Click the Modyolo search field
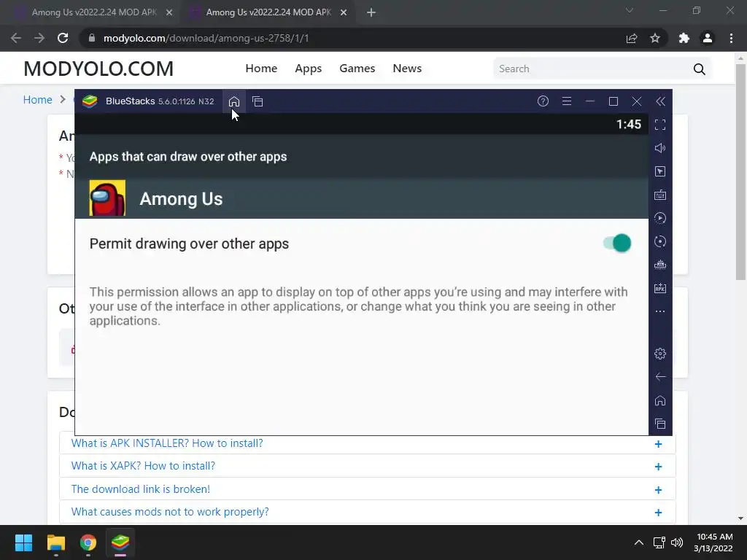This screenshot has height=560, width=747. [591, 69]
